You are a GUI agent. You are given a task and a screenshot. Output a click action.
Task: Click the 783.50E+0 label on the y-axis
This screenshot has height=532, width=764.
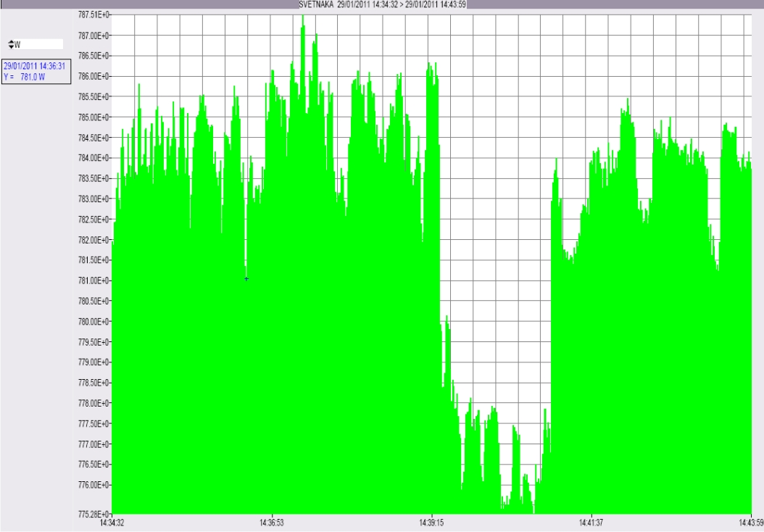(x=94, y=179)
